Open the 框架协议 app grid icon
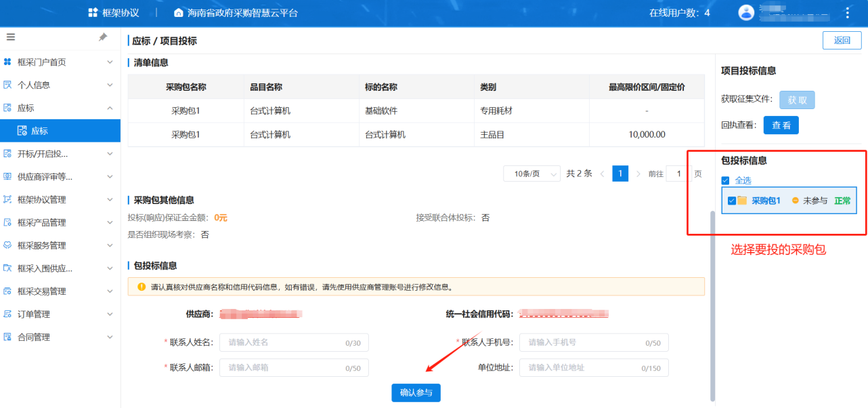 (x=93, y=13)
